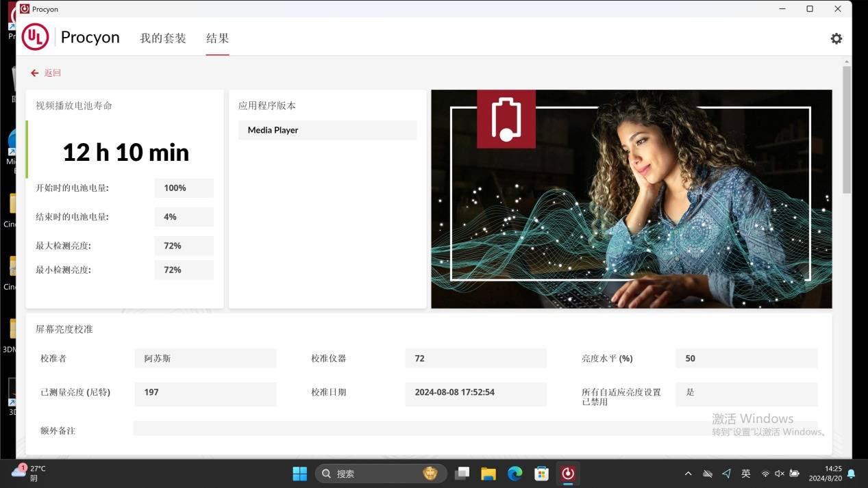This screenshot has height=488, width=868.
Task: Open Procyon settings gear icon
Action: point(836,38)
